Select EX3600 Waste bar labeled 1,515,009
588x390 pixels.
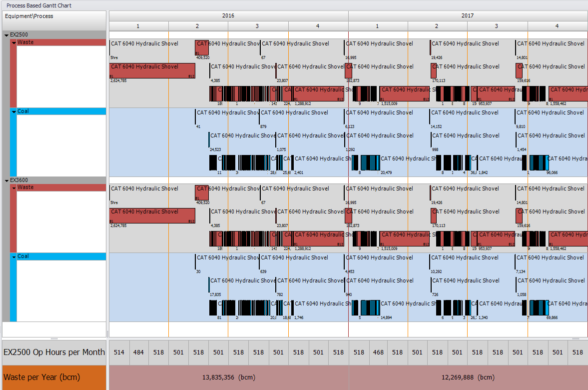point(405,238)
